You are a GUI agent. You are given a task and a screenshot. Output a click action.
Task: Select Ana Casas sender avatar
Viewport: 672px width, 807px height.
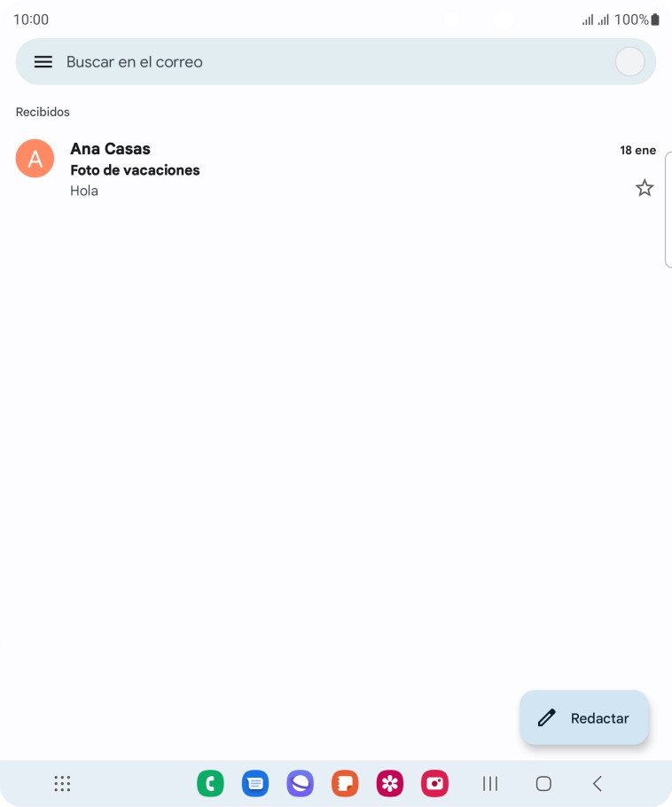point(35,159)
